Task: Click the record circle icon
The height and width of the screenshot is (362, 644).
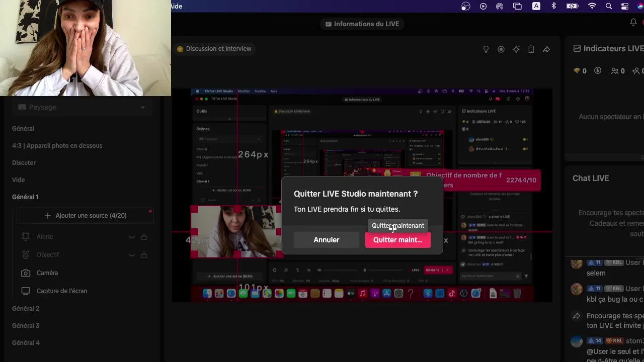Action: (501, 49)
